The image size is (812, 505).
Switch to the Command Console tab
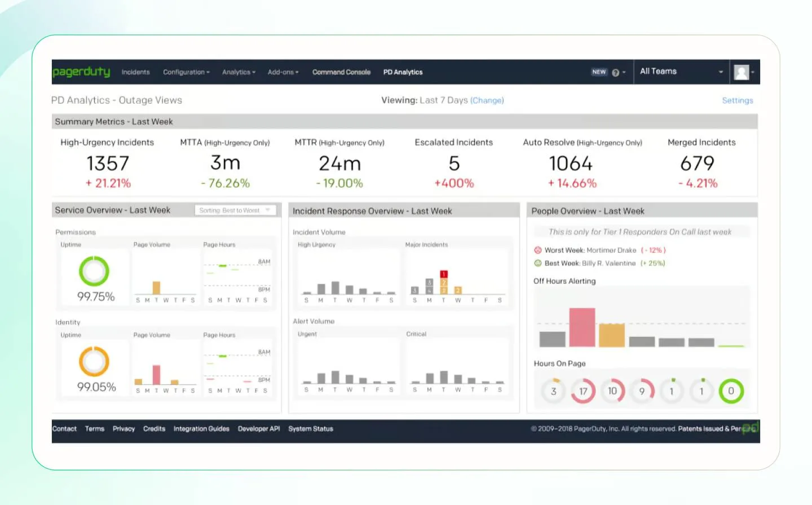click(341, 72)
